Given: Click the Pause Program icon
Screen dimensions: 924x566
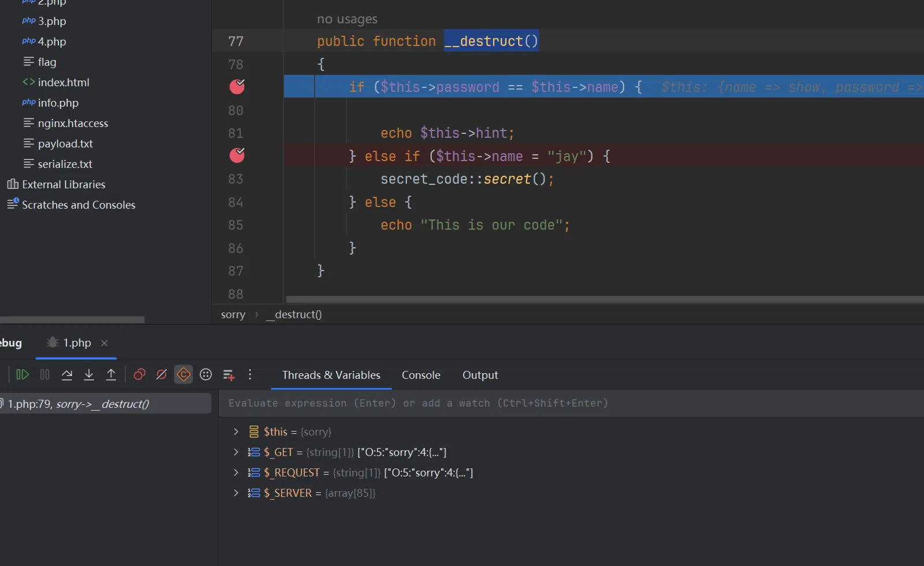Looking at the screenshot, I should (44, 375).
